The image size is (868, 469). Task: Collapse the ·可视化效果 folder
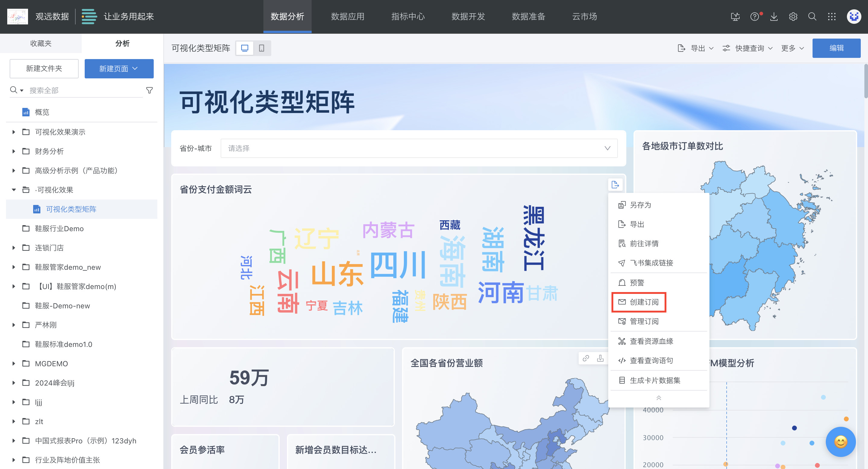coord(14,190)
